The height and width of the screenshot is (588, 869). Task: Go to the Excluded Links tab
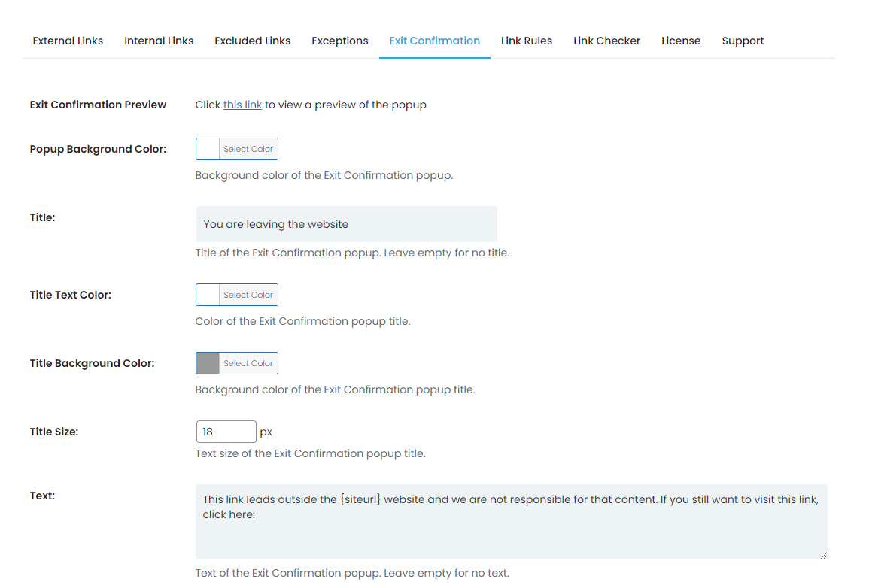pyautogui.click(x=252, y=41)
